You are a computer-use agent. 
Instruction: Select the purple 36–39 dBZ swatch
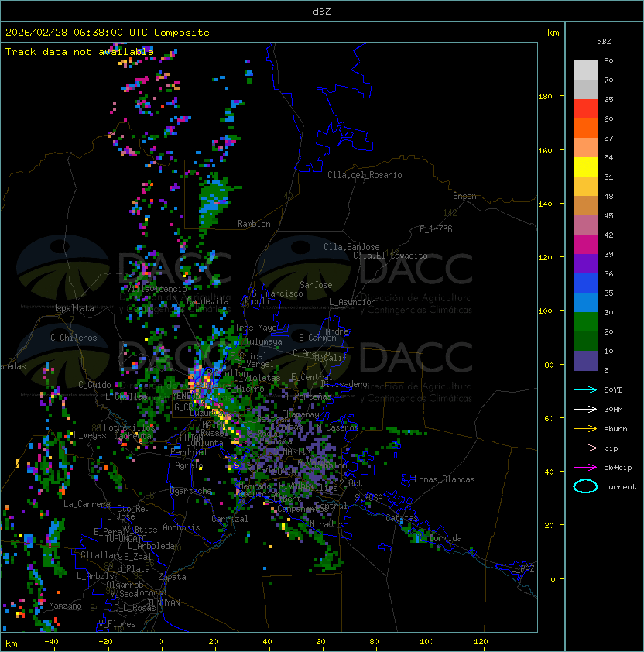tap(585, 264)
